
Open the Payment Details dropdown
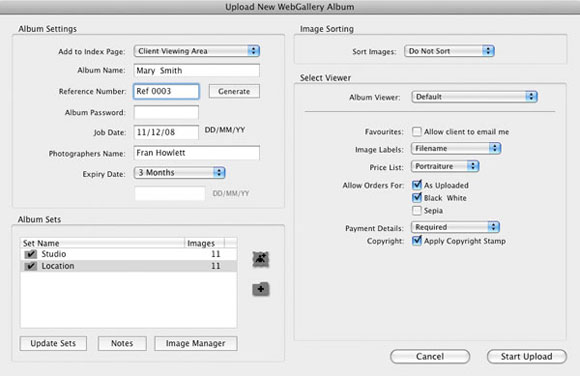[455, 227]
